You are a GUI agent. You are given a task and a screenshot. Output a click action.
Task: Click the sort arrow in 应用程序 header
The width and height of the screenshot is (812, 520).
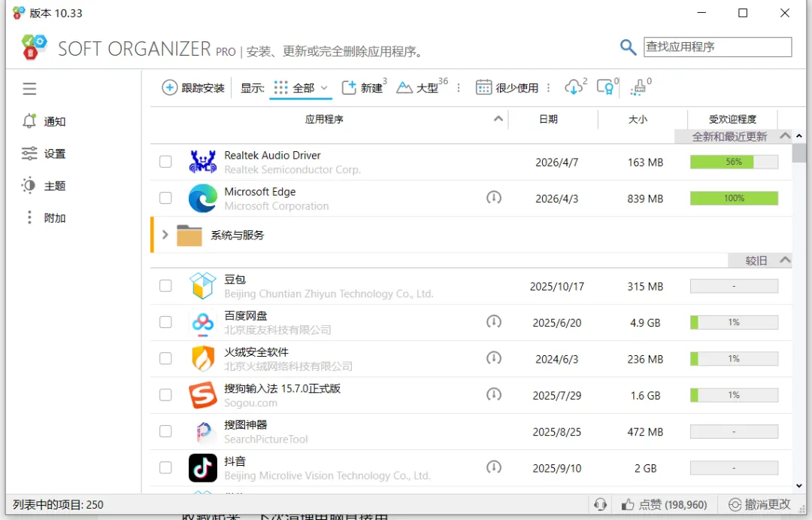(x=498, y=119)
